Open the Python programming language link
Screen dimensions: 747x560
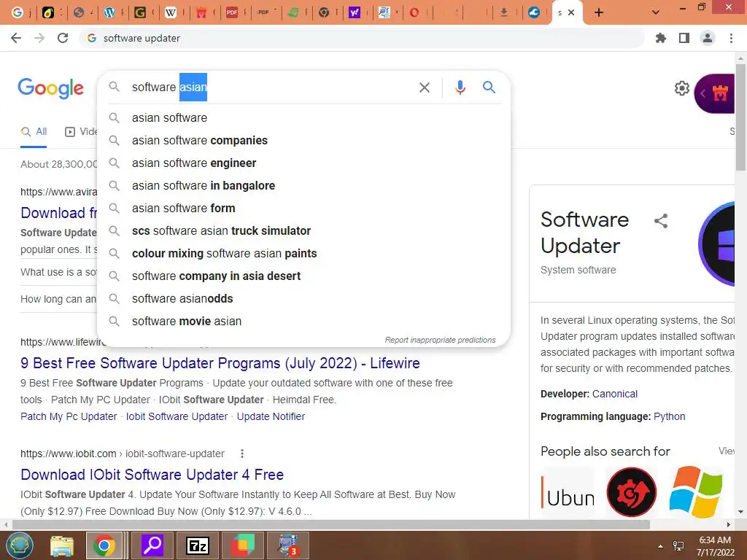[x=670, y=416]
